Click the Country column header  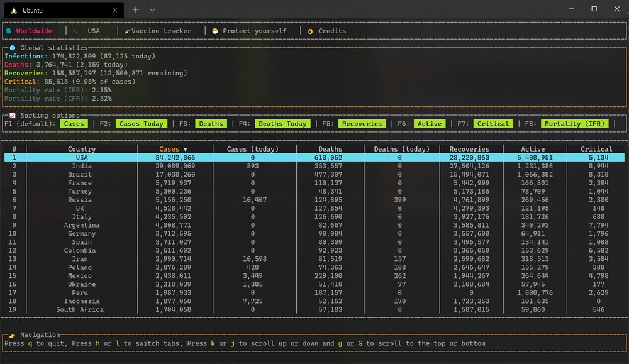pos(82,149)
